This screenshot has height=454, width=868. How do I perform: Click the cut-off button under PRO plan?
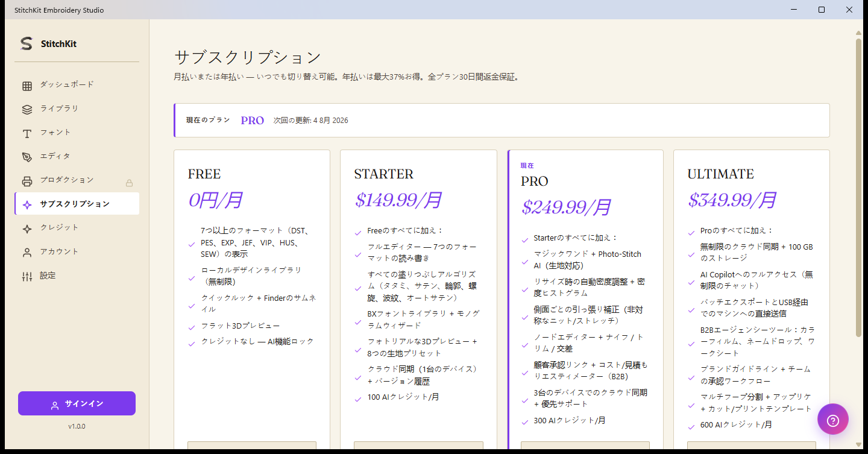[585, 445]
